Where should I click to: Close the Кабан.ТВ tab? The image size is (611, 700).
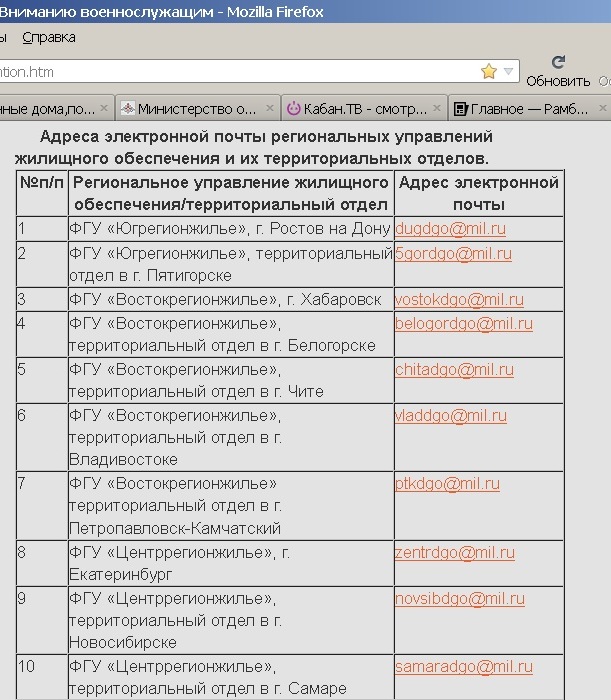tap(438, 108)
